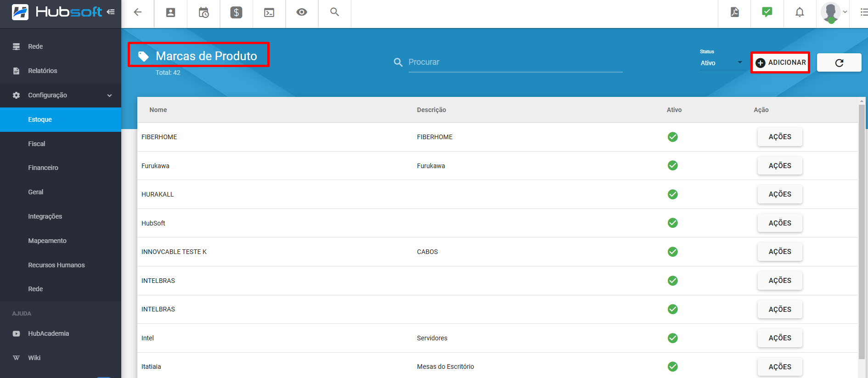Viewport: 868px width, 378px height.
Task: Open AÇÕES for FIBERHOME row
Action: click(780, 137)
